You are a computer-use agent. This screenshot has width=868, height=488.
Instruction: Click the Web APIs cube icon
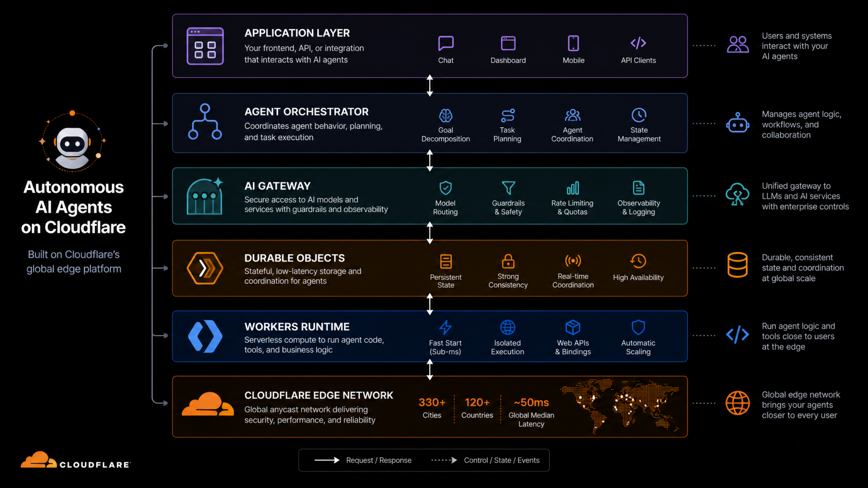tap(573, 327)
